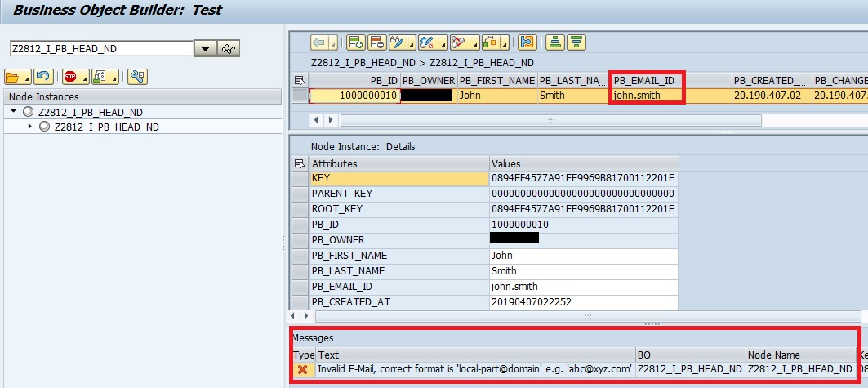The width and height of the screenshot is (868, 388).
Task: Open the red STOP sign button
Action: pos(75,77)
